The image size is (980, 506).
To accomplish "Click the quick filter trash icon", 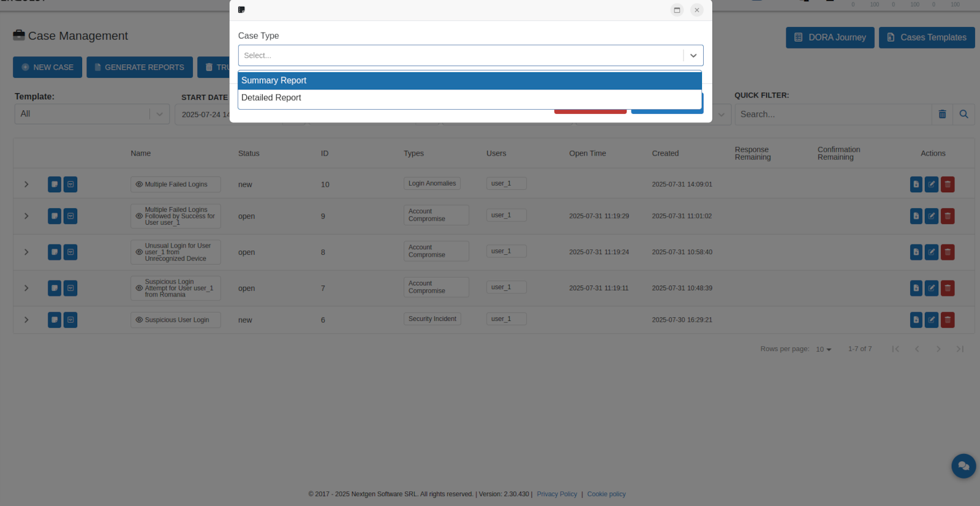I will pos(942,115).
